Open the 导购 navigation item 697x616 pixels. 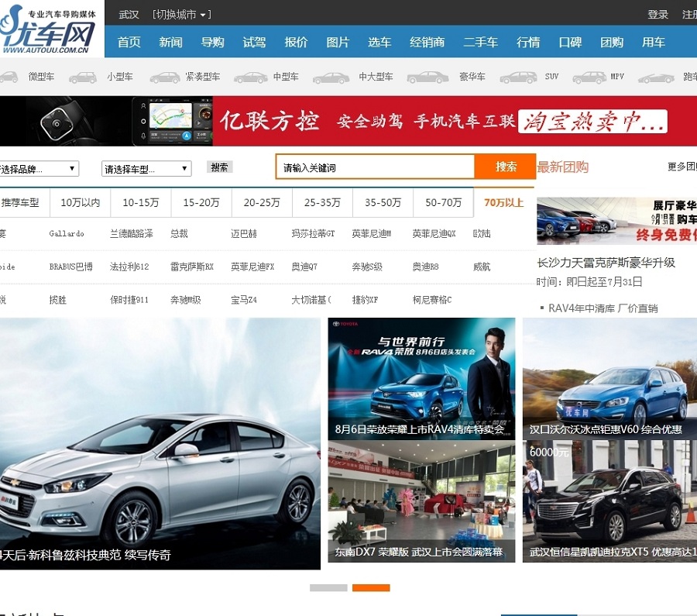pyautogui.click(x=212, y=43)
